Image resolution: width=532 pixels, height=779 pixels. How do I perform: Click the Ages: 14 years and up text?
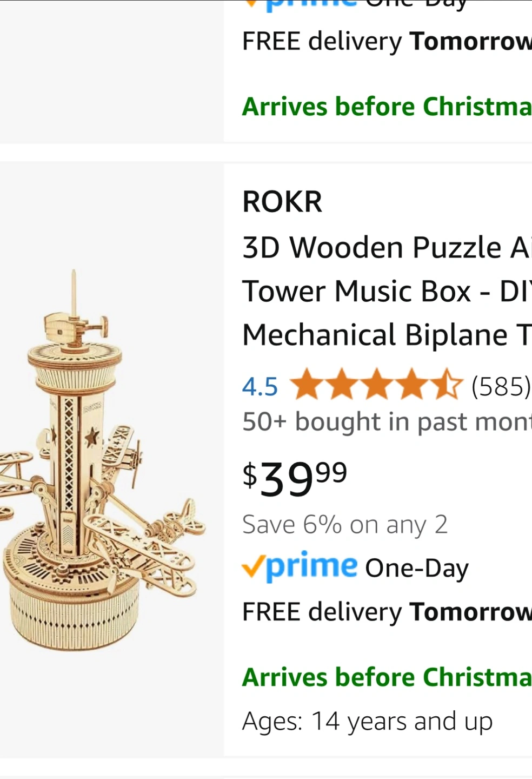(x=368, y=722)
